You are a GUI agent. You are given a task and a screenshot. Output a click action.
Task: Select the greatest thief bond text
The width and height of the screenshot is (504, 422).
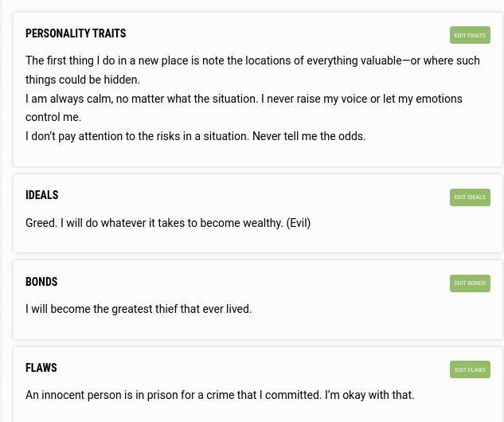coord(139,309)
